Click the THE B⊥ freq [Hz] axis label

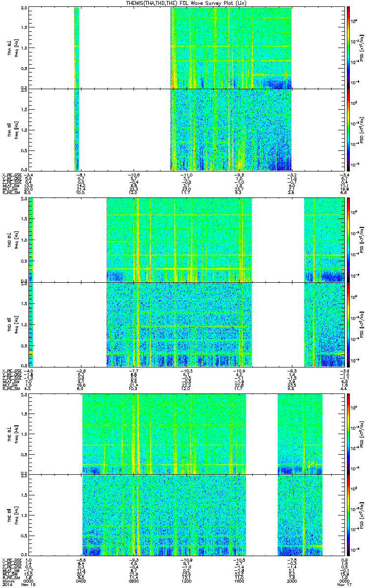[13, 434]
